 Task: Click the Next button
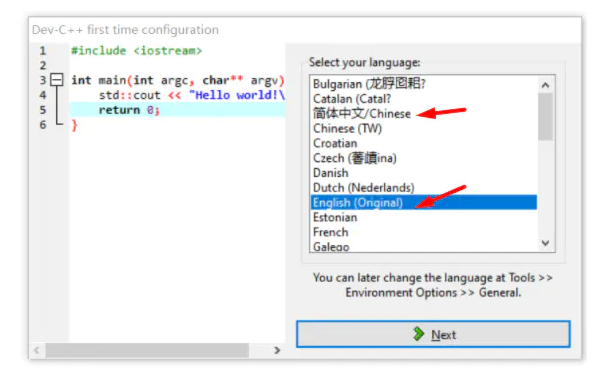click(x=433, y=334)
